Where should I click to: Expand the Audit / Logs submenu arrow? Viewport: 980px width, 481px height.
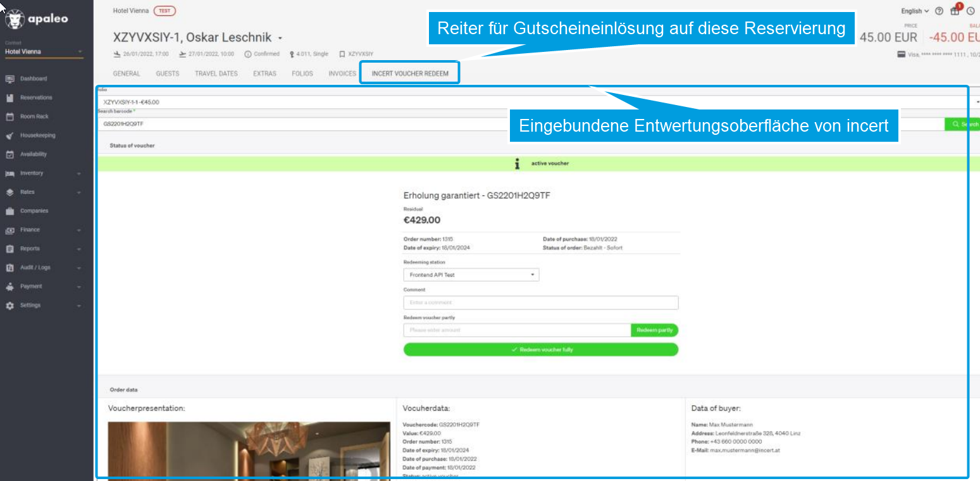coord(79,268)
